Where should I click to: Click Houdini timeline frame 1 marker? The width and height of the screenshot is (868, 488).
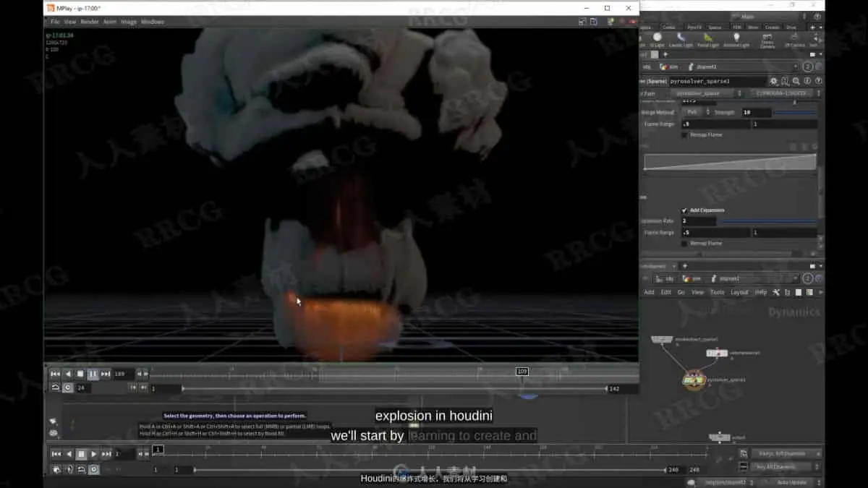[158, 449]
